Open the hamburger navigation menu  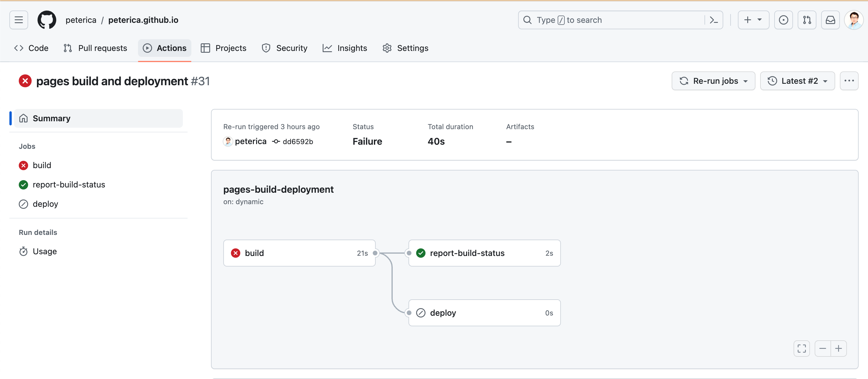tap(18, 20)
